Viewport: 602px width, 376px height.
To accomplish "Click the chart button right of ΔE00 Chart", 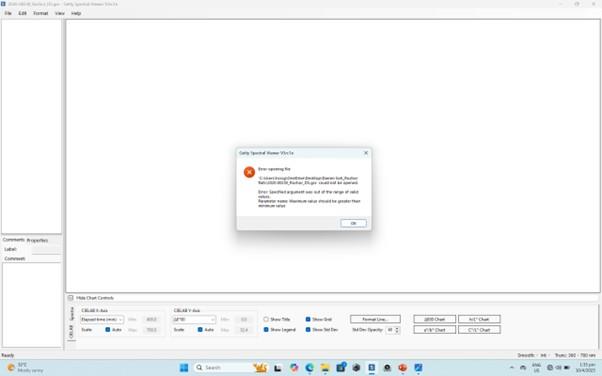I will pos(479,319).
